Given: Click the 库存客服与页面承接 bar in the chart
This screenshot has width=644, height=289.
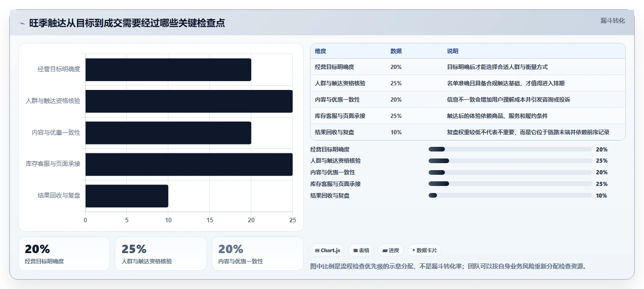Looking at the screenshot, I should pos(189,165).
